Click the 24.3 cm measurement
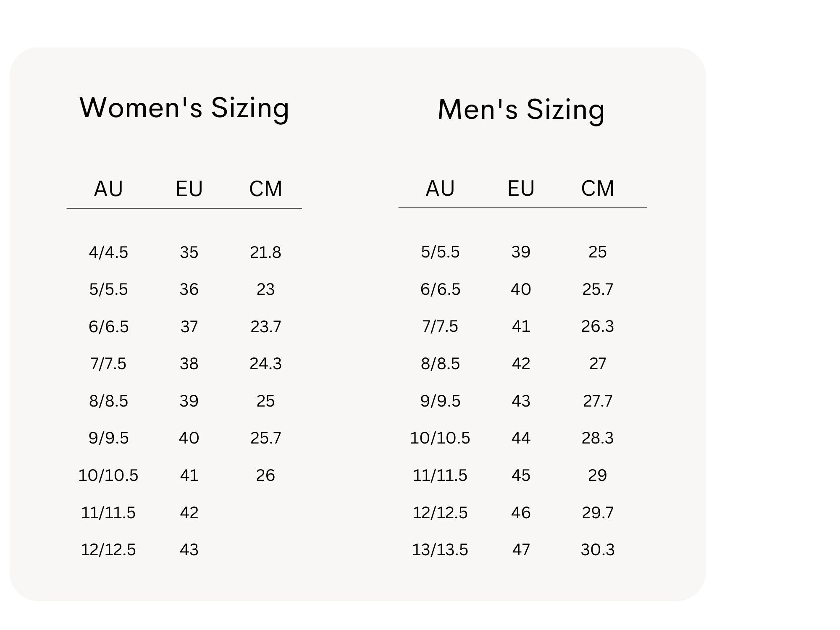The height and width of the screenshot is (630, 840). coord(265,364)
